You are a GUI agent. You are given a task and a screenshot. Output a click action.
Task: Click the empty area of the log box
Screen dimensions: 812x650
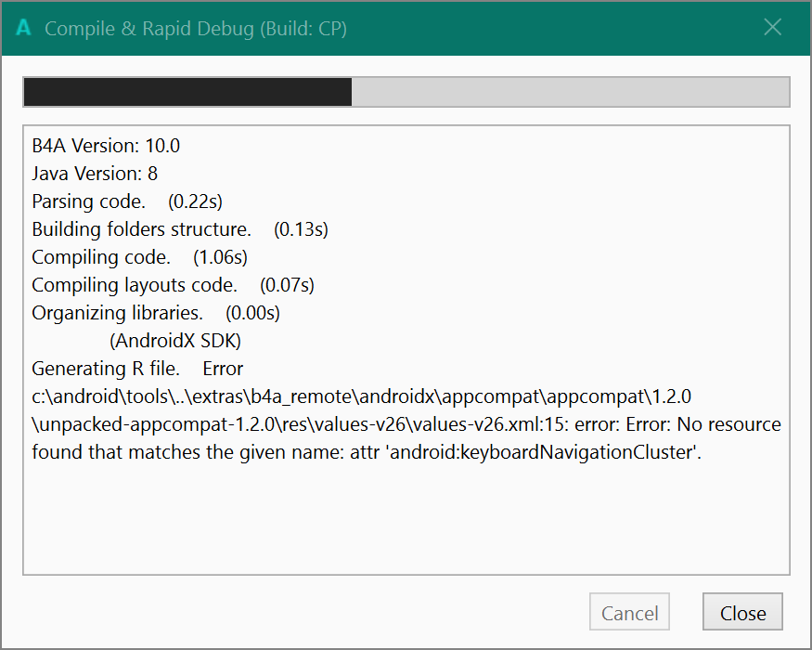406,520
